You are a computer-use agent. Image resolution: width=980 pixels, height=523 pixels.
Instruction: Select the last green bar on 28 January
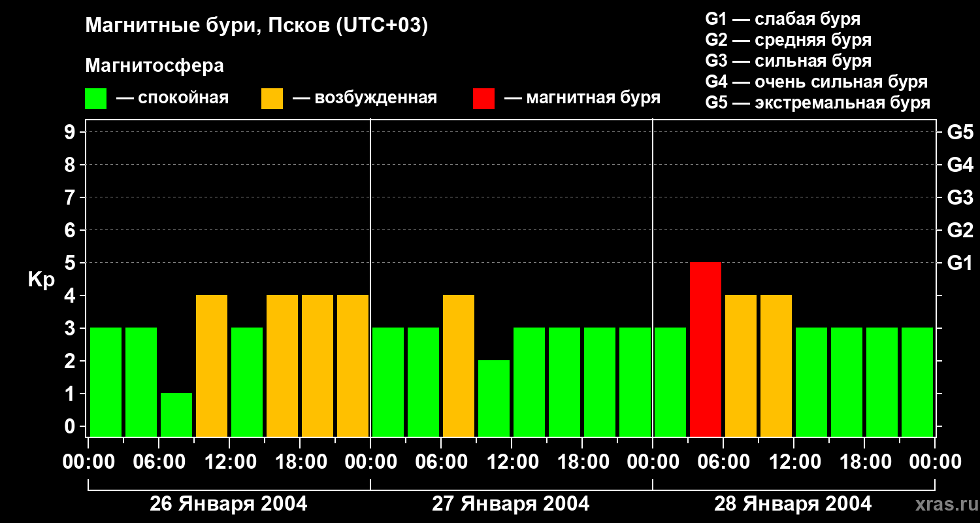917,382
